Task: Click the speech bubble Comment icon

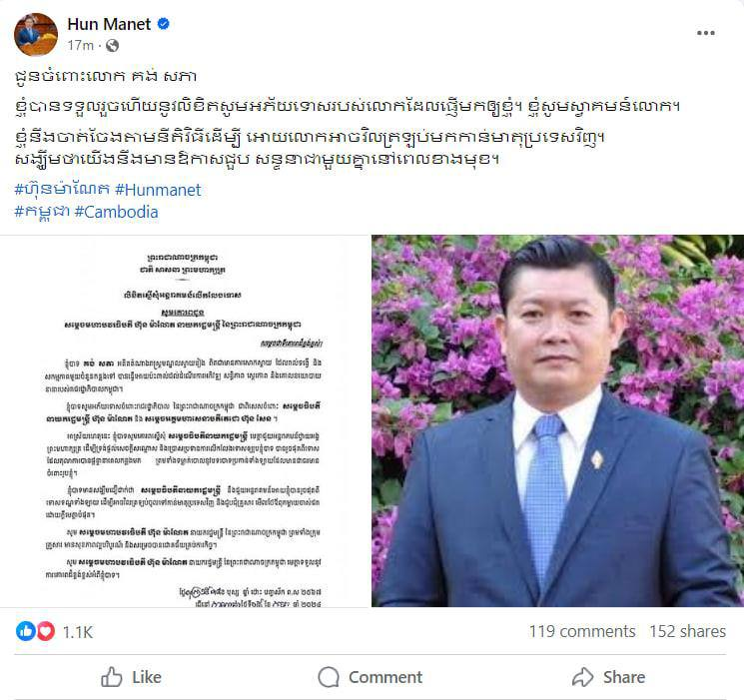Action: [x=329, y=677]
